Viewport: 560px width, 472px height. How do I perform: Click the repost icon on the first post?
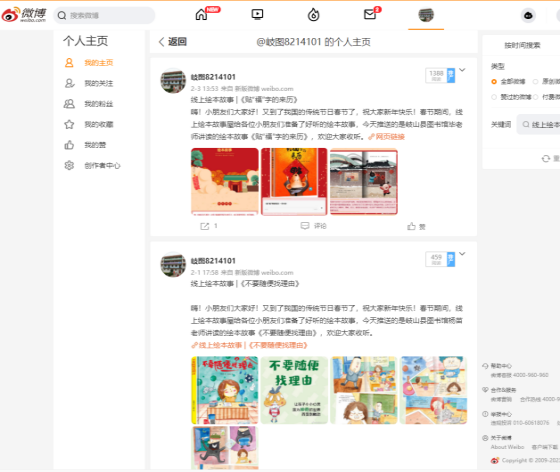coord(205,226)
